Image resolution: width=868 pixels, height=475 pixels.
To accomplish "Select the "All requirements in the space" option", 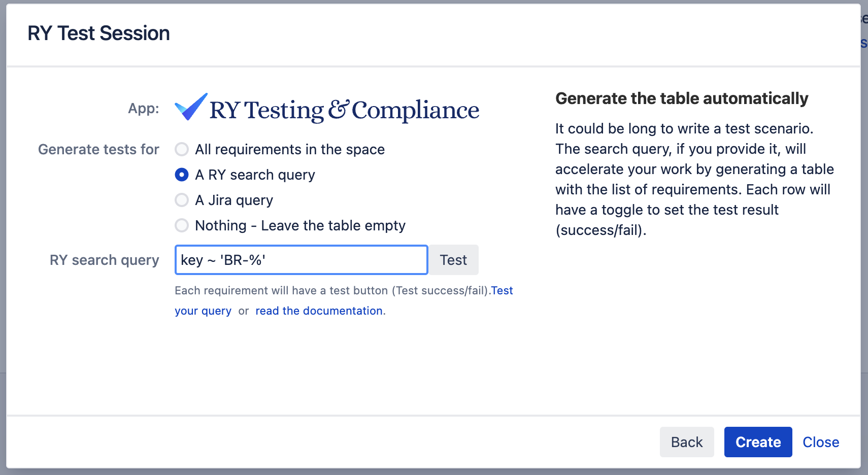I will pyautogui.click(x=181, y=149).
